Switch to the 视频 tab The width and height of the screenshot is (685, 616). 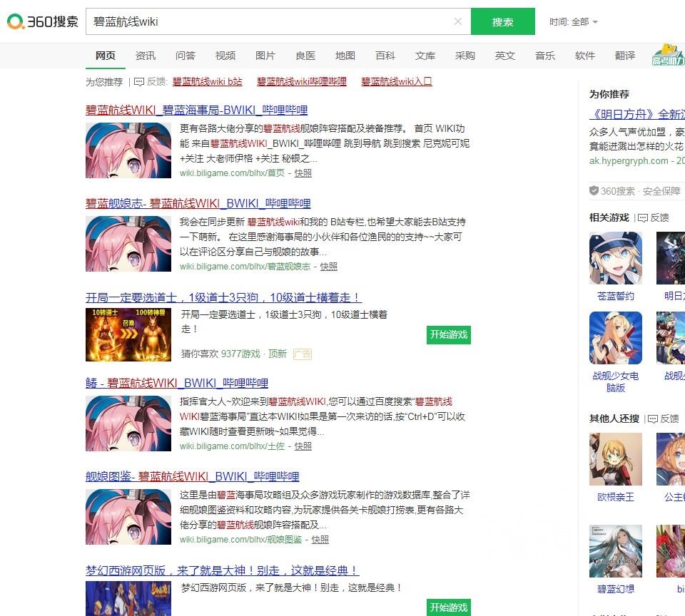[x=225, y=56]
